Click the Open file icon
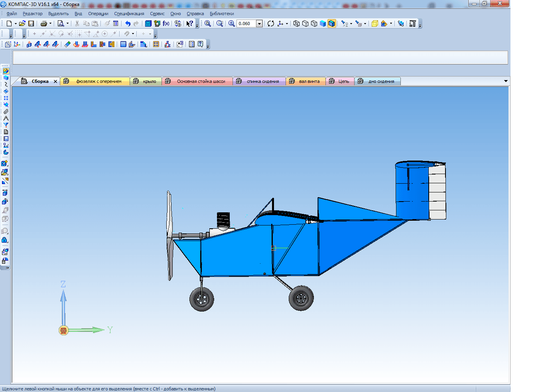The height and width of the screenshot is (392, 542). [x=22, y=24]
